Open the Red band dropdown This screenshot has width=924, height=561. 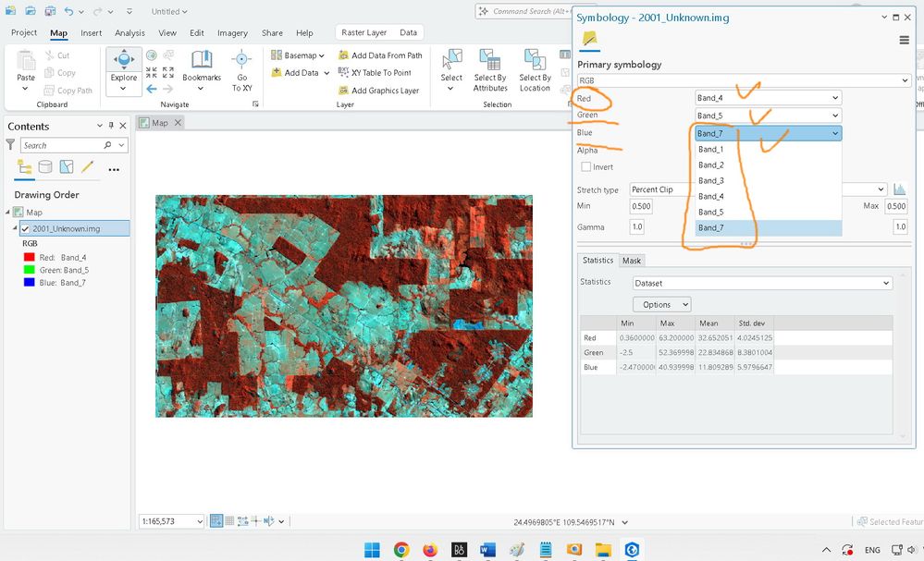768,98
